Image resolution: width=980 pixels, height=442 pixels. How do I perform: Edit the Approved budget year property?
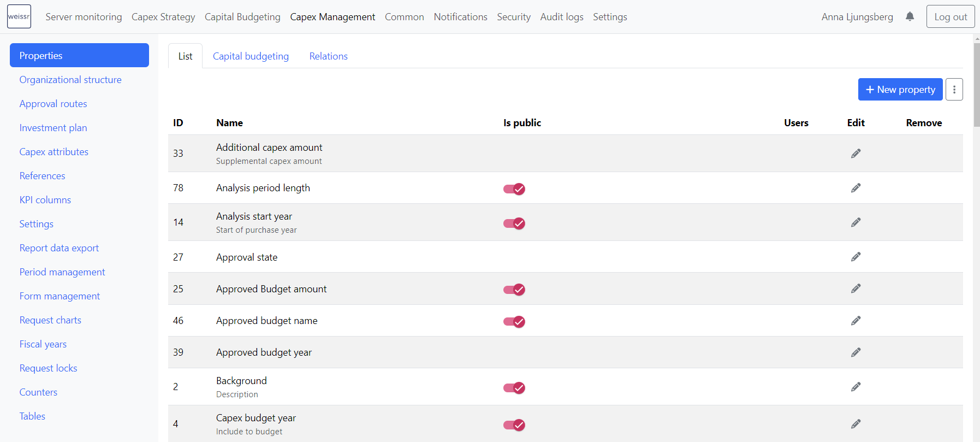tap(856, 352)
